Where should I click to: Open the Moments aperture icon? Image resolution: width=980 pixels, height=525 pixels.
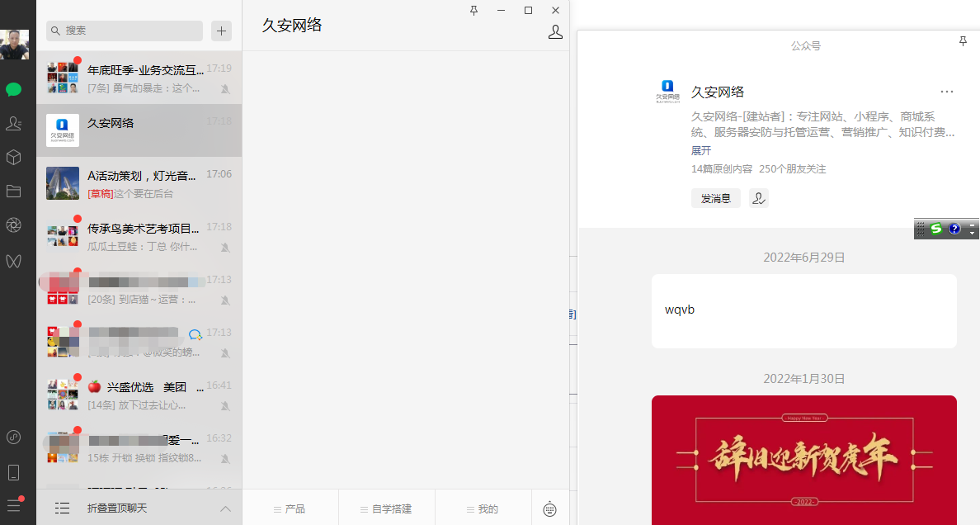click(x=14, y=225)
